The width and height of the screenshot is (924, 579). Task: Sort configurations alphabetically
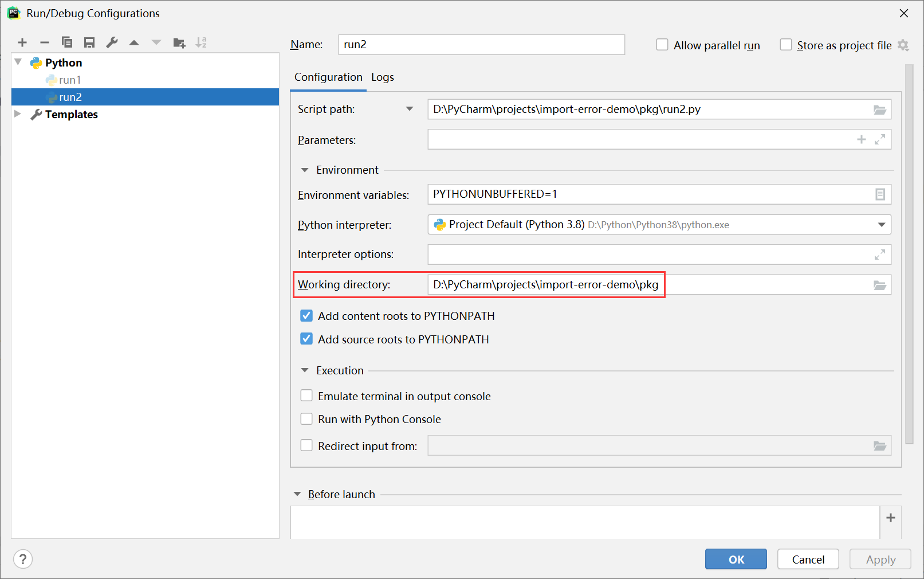[201, 42]
